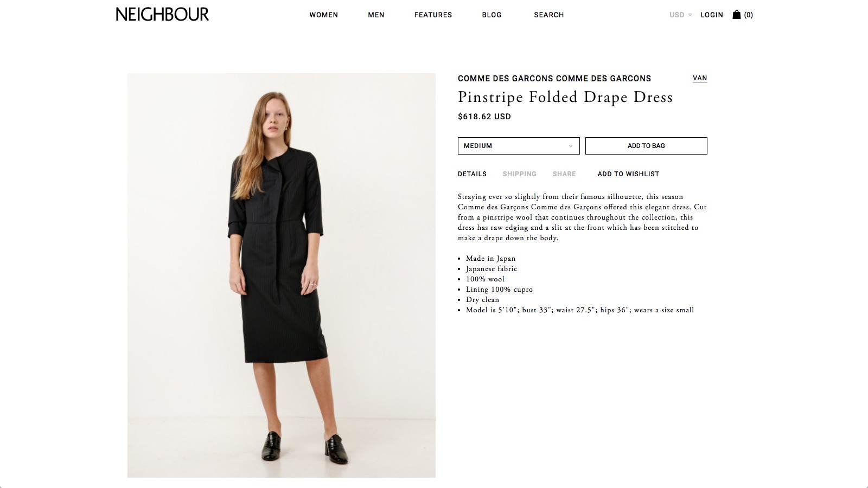Viewport: 868px width, 488px height.
Task: Switch to the SHIPPING tab
Action: [x=519, y=174]
